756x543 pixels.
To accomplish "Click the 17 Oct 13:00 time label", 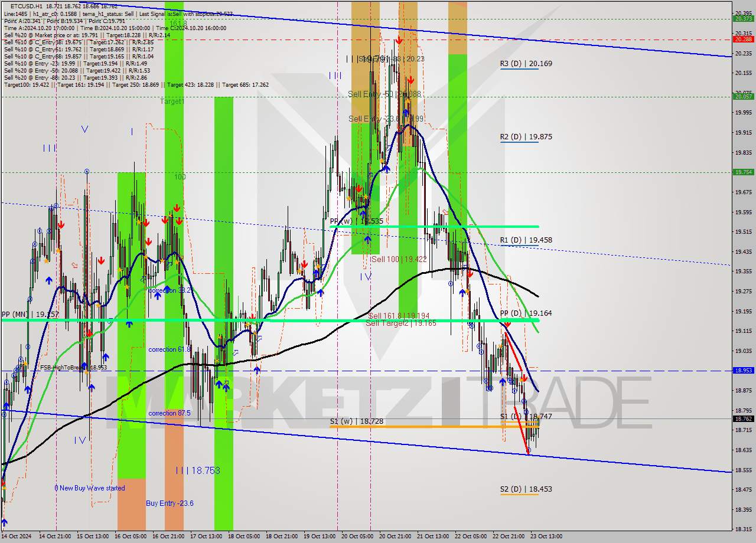I will [206, 537].
